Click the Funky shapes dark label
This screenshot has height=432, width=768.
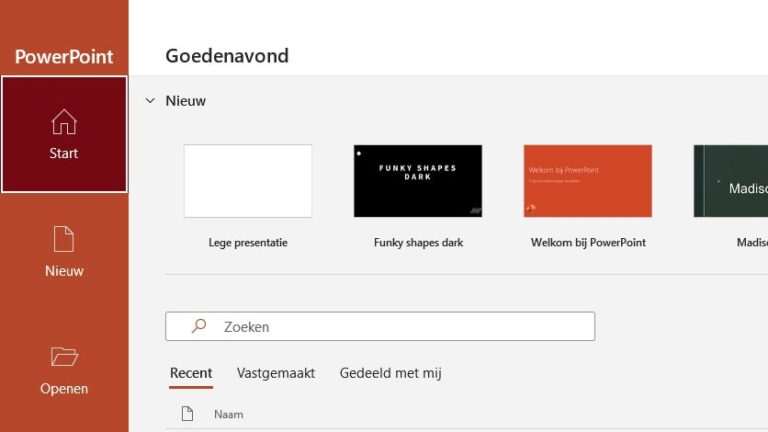coord(418,243)
